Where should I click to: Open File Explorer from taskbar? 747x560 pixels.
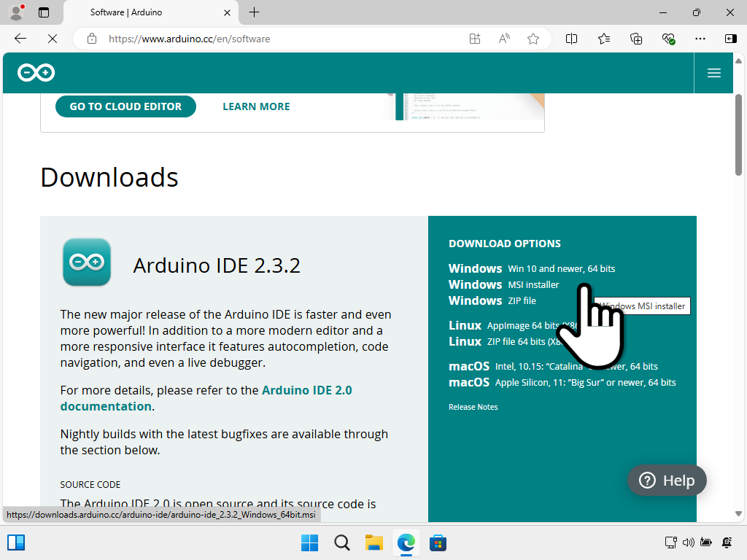(x=374, y=542)
